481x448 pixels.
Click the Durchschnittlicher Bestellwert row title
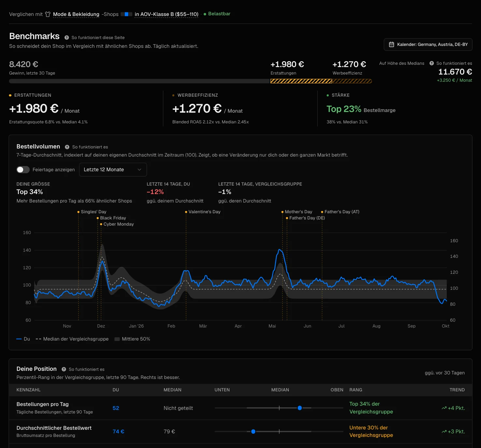(x=54, y=428)
